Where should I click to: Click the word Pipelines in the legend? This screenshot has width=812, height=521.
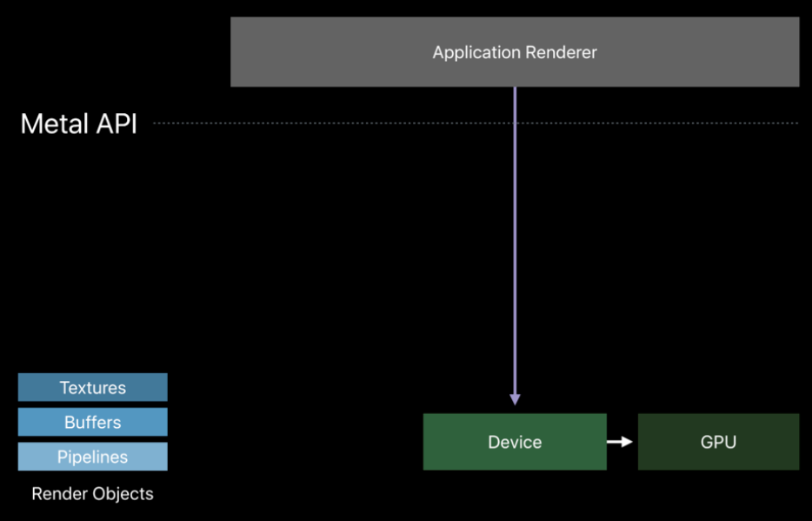click(92, 457)
